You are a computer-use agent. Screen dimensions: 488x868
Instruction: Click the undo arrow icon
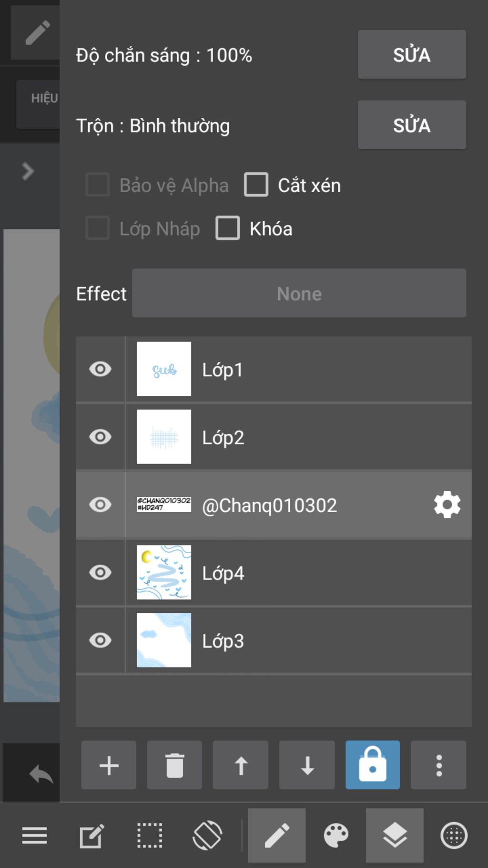(x=41, y=773)
